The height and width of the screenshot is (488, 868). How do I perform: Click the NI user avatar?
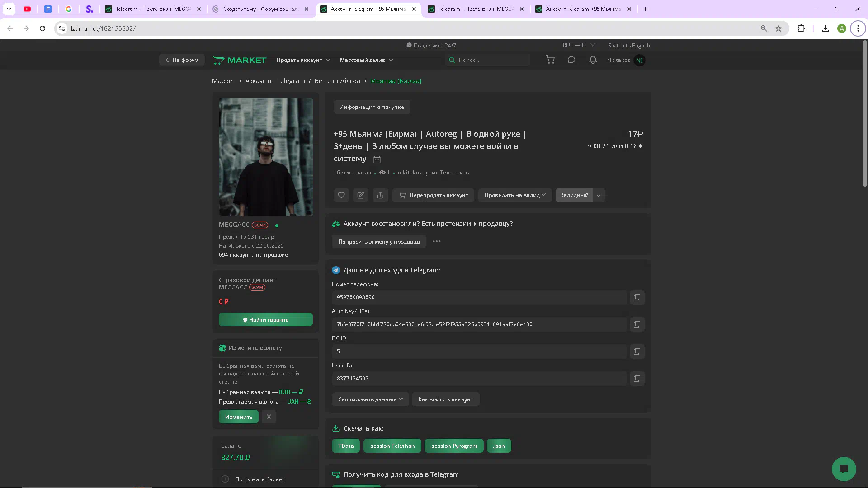pyautogui.click(x=639, y=60)
